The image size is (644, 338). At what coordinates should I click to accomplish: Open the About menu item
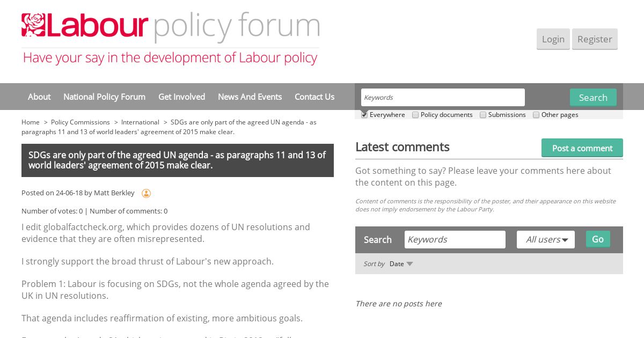click(x=39, y=97)
